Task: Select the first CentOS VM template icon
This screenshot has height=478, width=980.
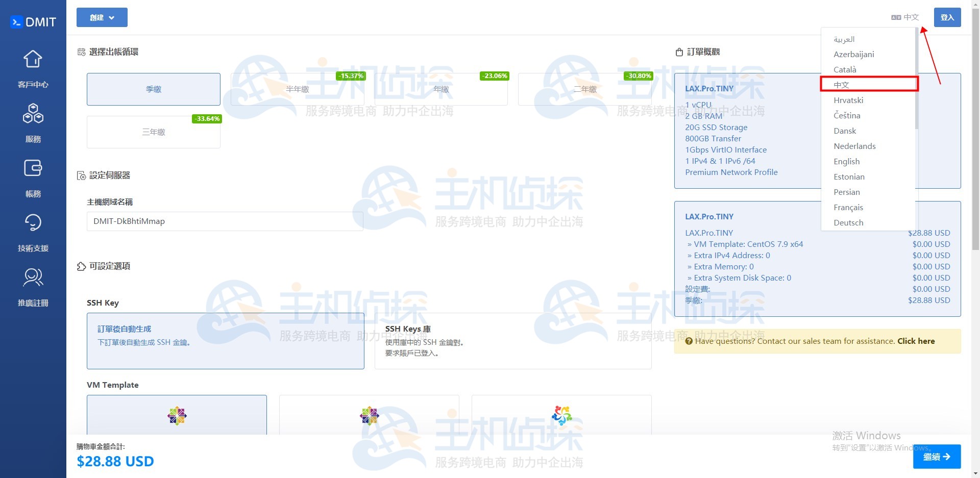Action: pos(177,416)
